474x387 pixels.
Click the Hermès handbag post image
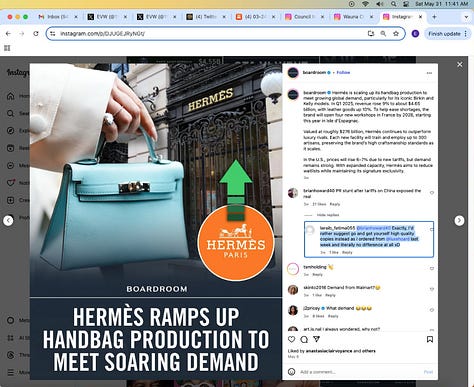(x=156, y=221)
